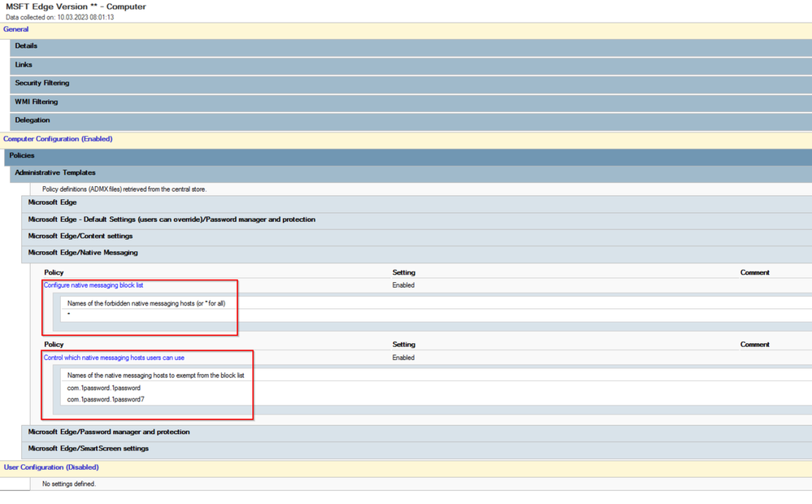Expand Microsoft Edge/SmartScreen settings group
The image size is (812, 504).
click(89, 449)
